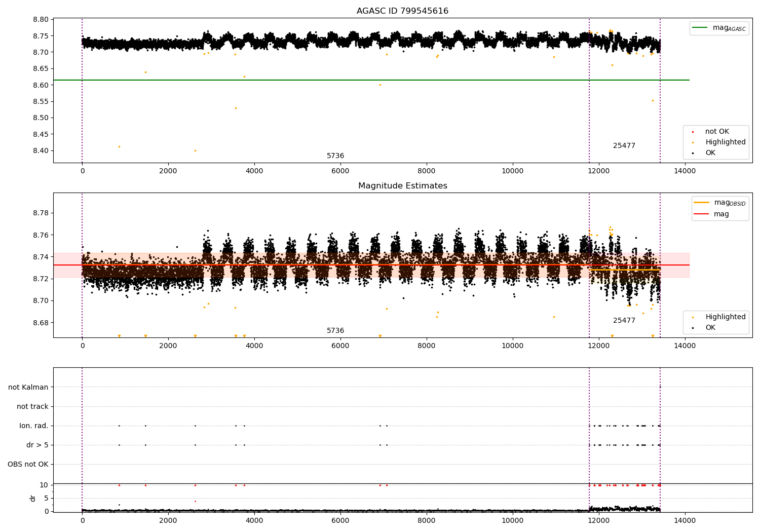Click the 2000 x-tick under the bottom plot
This screenshot has width=760, height=532.
168,521
